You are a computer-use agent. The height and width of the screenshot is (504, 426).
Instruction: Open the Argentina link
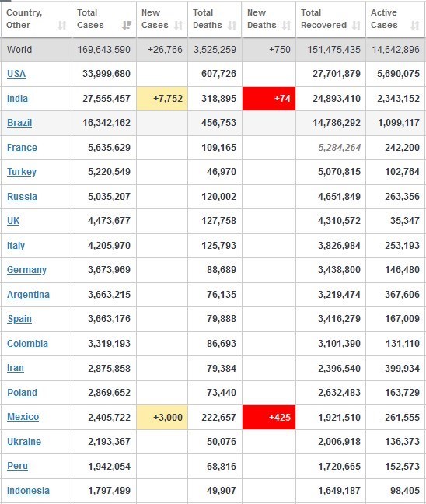pos(28,295)
